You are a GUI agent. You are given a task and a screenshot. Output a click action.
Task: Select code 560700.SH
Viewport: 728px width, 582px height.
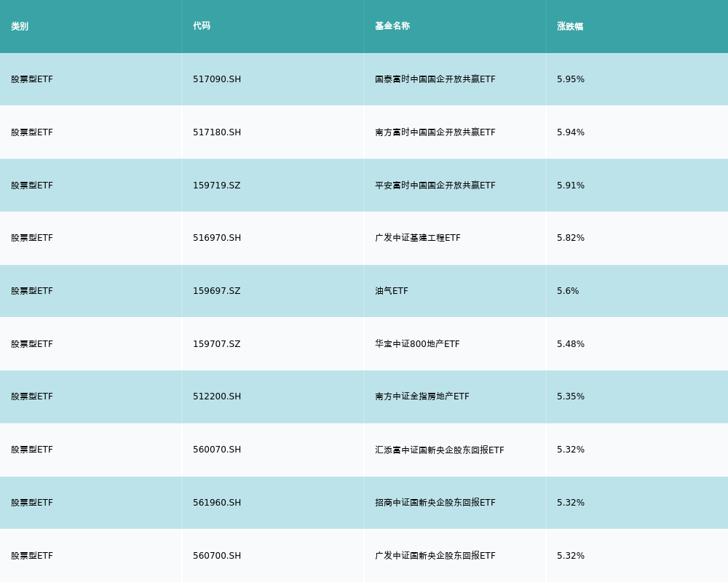tap(217, 556)
